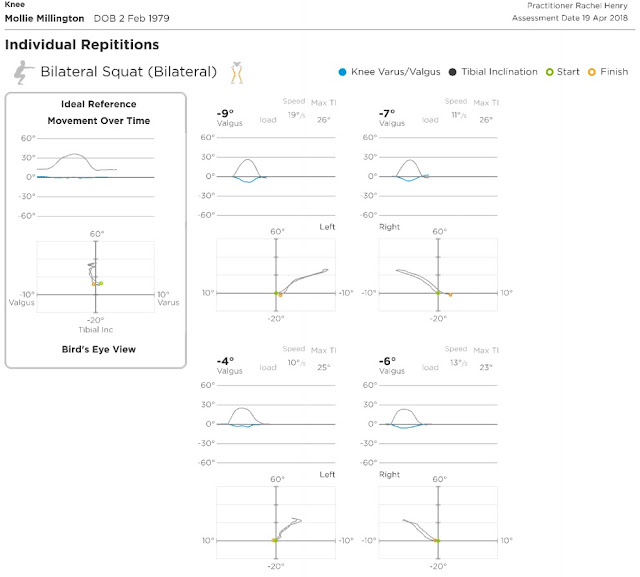Screen dimensions: 640x577
Task: Click Practitioner Rachel Henry text
Action: [577, 6]
